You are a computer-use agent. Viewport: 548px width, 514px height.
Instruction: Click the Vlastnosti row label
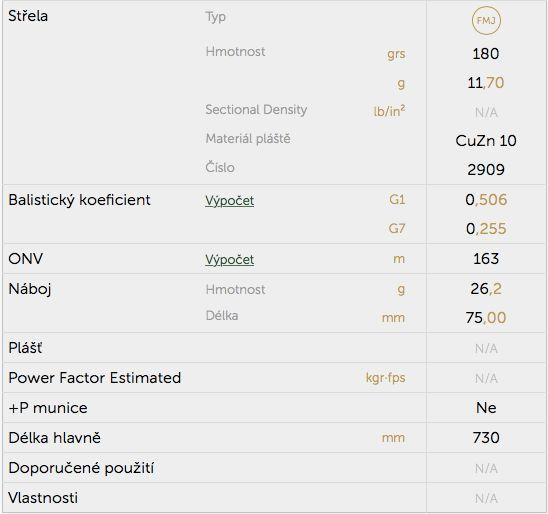click(x=43, y=498)
